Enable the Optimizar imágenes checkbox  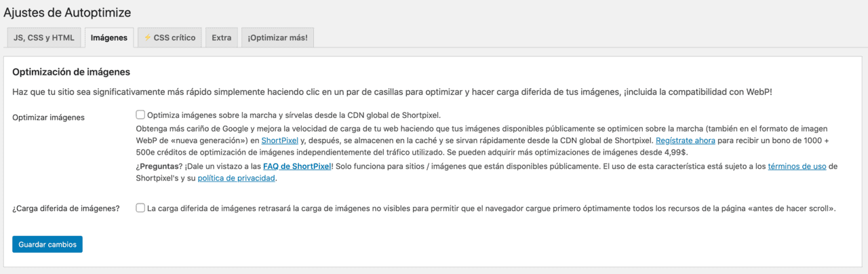(140, 115)
